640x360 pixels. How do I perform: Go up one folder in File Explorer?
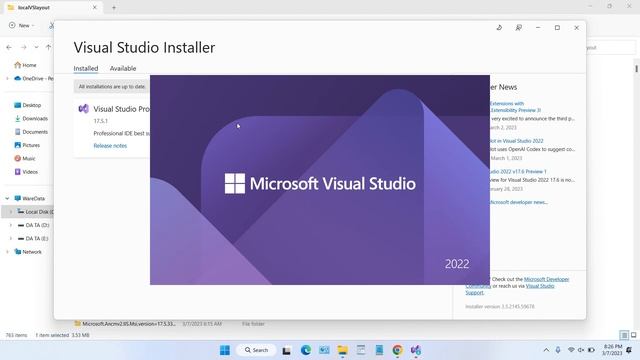click(x=48, y=47)
